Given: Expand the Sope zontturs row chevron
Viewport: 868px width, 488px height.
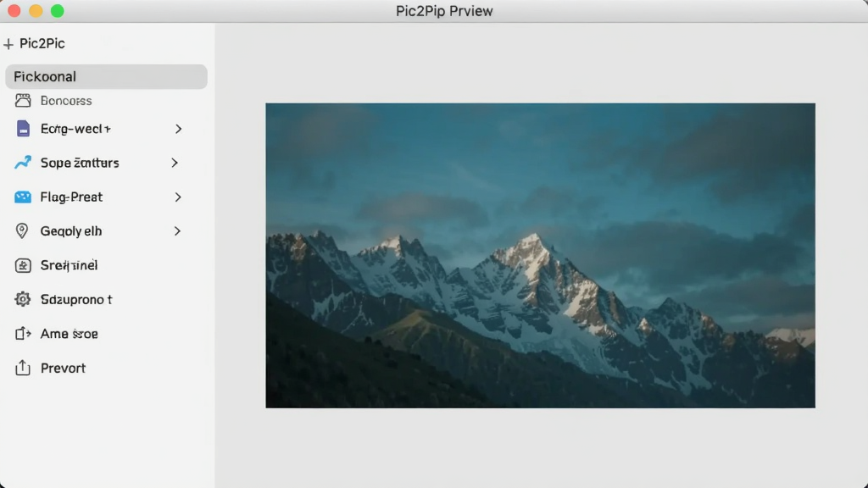Looking at the screenshot, I should tap(175, 163).
